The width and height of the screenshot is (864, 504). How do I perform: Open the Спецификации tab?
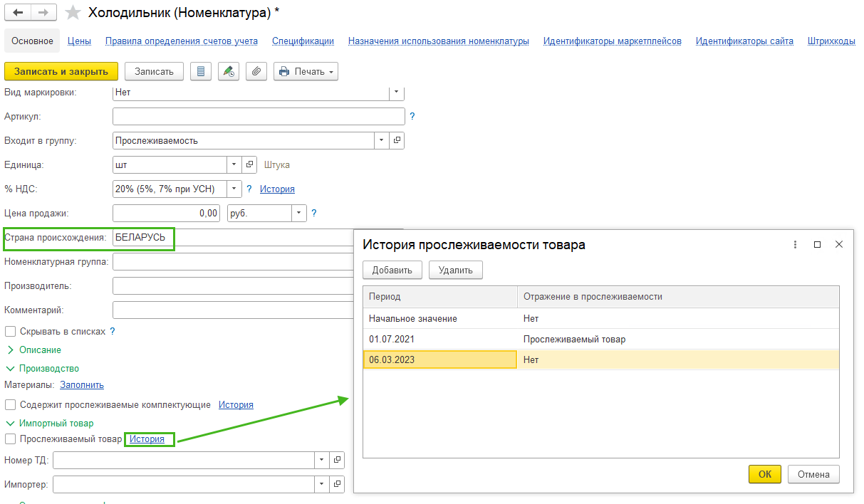pyautogui.click(x=303, y=41)
